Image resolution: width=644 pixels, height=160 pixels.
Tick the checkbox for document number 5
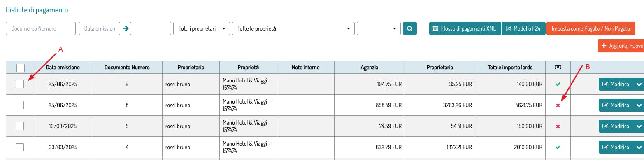(20, 126)
